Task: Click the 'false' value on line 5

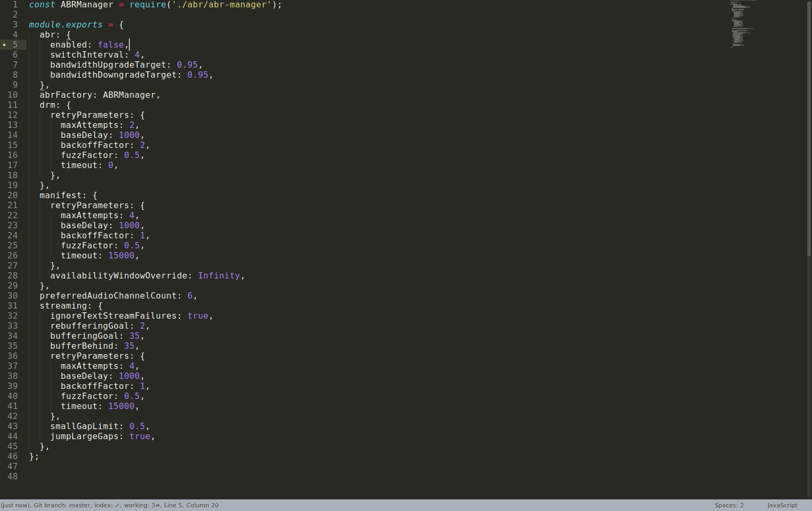Action: 111,45
